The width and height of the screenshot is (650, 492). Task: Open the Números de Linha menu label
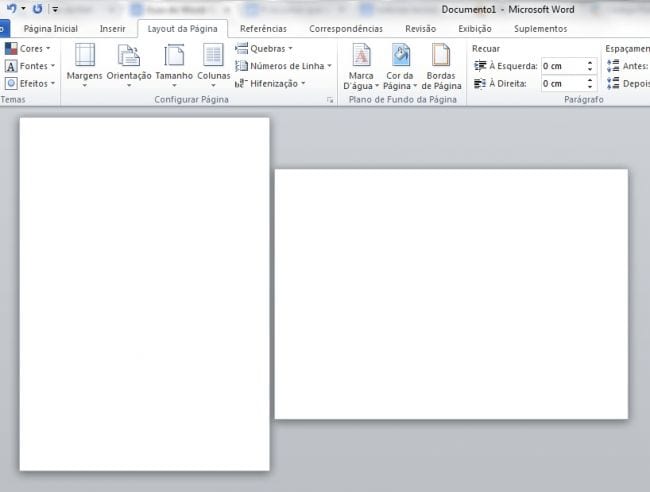click(287, 66)
